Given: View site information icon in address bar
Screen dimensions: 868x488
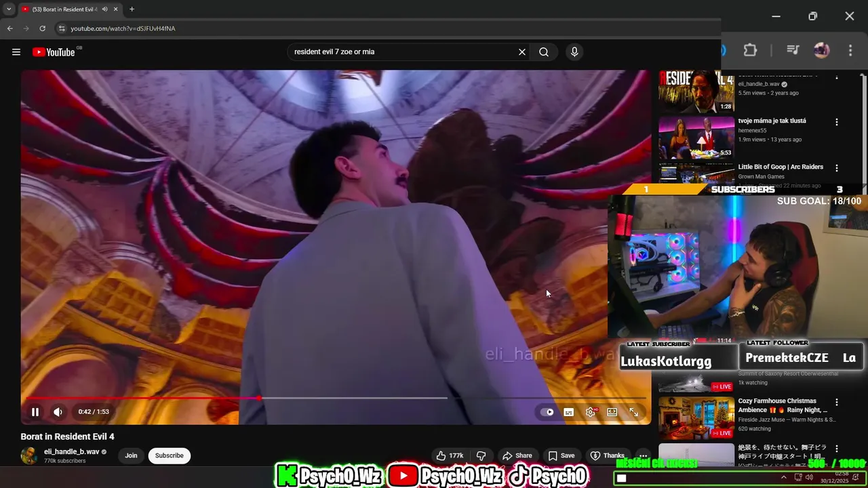Looking at the screenshot, I should click(x=61, y=28).
